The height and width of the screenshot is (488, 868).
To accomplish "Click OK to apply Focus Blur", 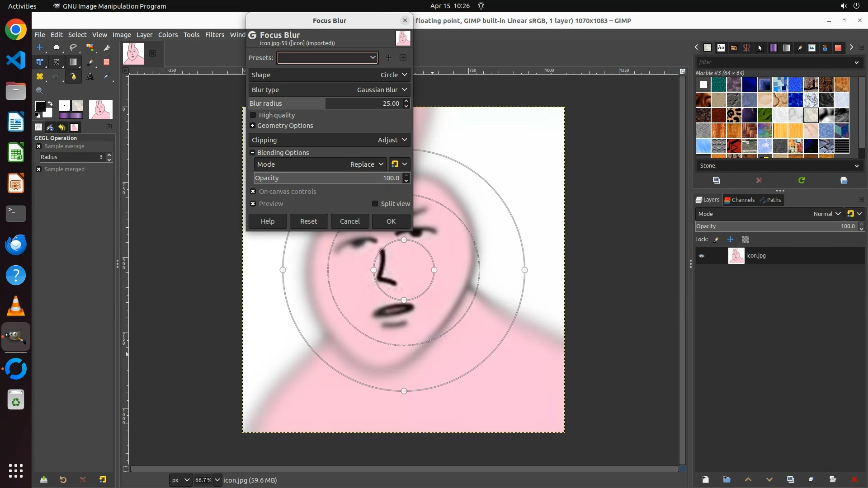I will (391, 221).
